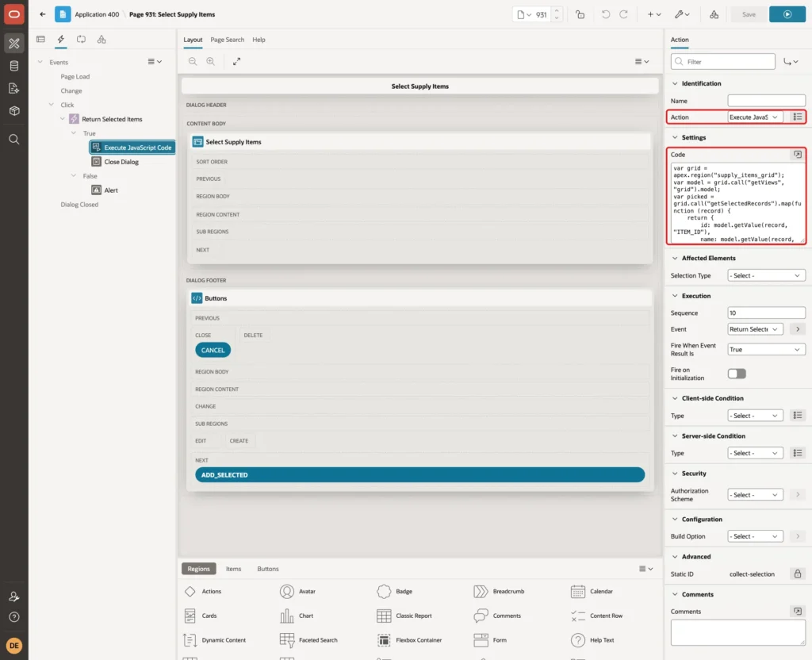
Task: Click the Save button
Action: pyautogui.click(x=749, y=14)
